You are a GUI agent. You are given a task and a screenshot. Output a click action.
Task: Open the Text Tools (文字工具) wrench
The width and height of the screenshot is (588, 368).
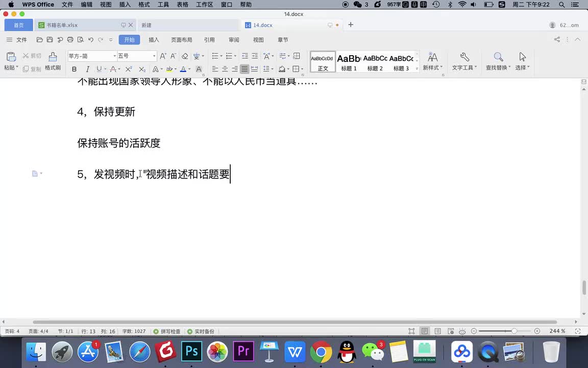[464, 61]
